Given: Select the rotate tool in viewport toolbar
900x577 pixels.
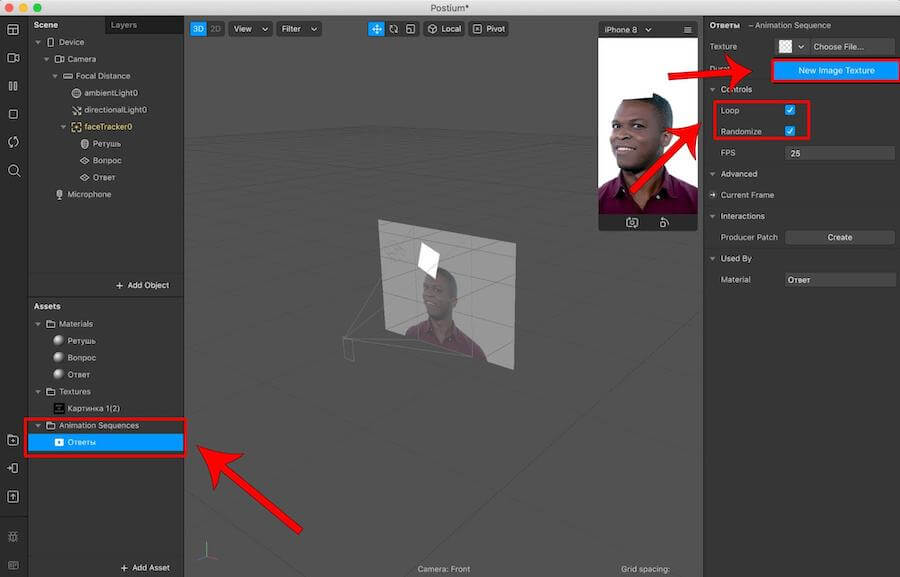Looking at the screenshot, I should [x=394, y=29].
